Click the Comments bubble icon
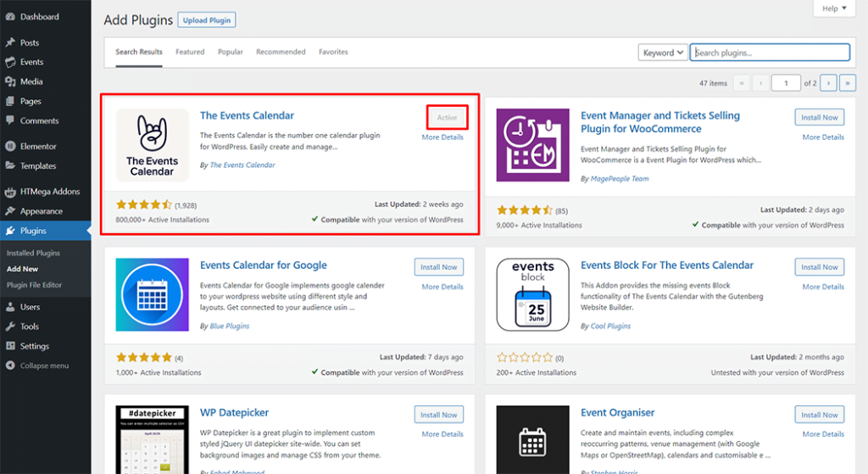The image size is (868, 474). coord(10,120)
